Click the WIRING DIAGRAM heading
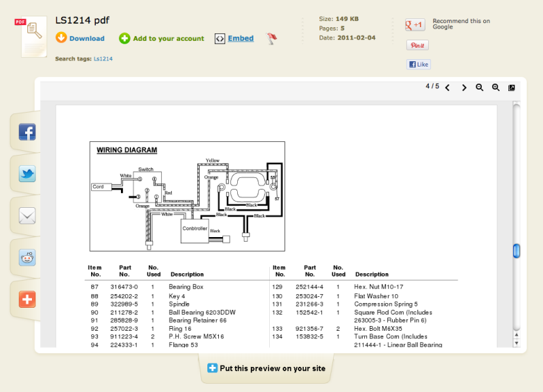 click(127, 150)
